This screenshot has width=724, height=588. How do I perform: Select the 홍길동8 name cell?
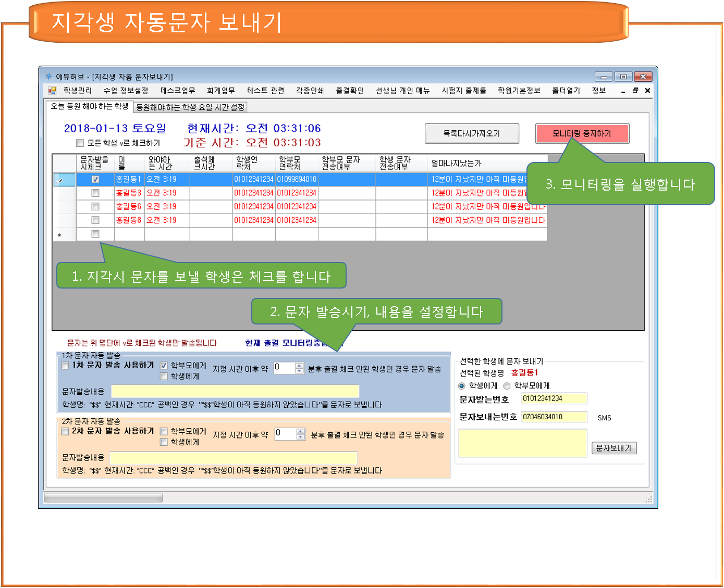pos(129,220)
